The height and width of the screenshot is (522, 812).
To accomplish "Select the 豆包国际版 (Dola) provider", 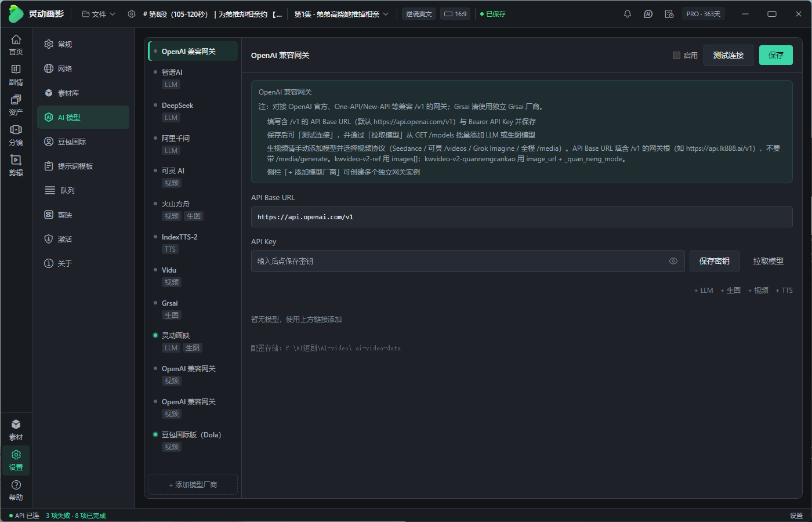I will 193,441.
